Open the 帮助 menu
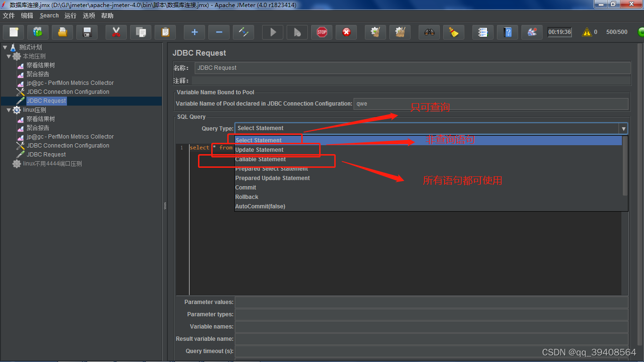The height and width of the screenshot is (362, 644). (x=107, y=16)
